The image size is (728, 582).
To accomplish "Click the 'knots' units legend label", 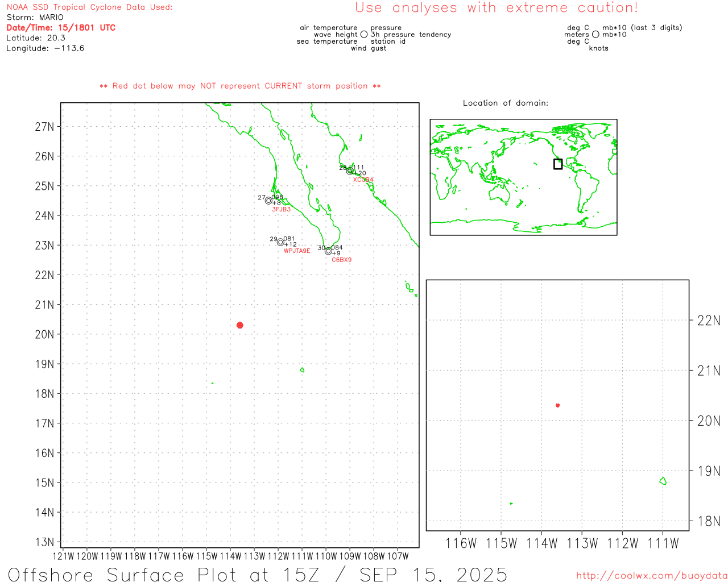I will pos(599,48).
